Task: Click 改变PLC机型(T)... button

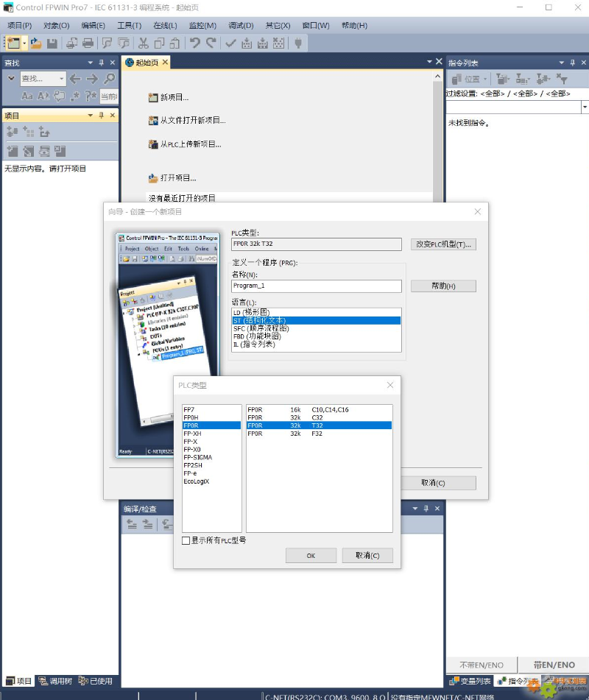Action: click(x=443, y=244)
